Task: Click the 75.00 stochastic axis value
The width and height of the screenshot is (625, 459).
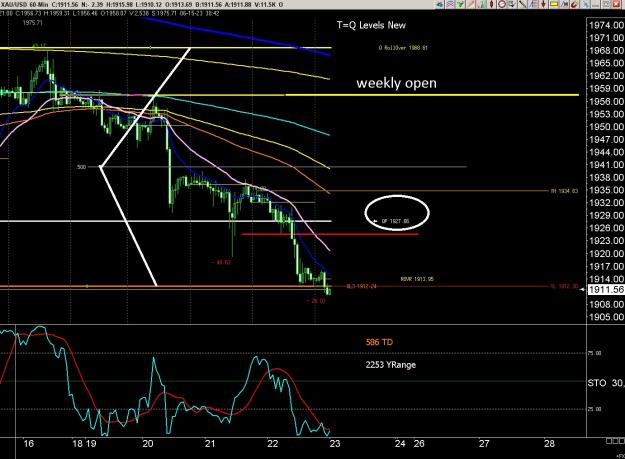Action: pyautogui.click(x=595, y=353)
